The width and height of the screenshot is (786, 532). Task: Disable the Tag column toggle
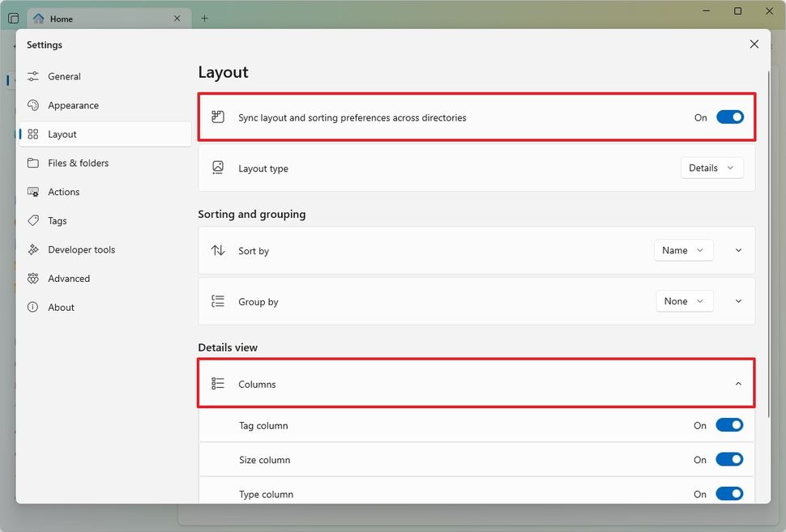[x=728, y=424]
